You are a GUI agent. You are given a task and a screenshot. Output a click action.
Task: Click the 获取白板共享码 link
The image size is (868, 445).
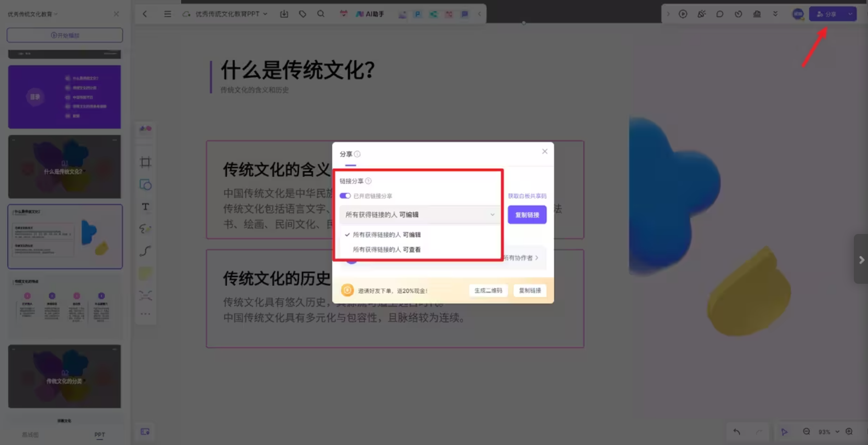click(527, 196)
